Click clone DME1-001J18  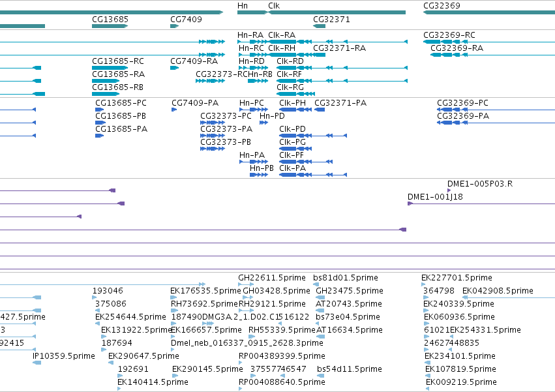(435, 197)
